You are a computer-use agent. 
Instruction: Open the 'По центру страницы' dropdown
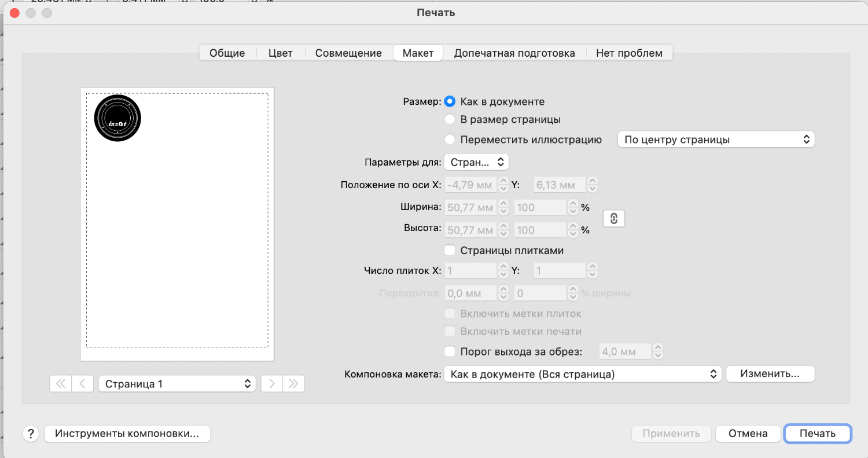716,140
